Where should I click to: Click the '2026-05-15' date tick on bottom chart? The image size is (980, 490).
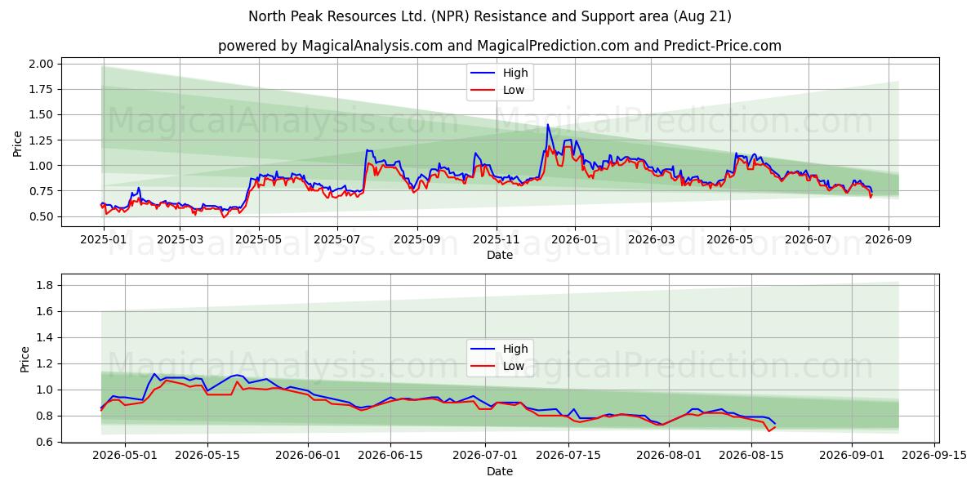click(207, 456)
